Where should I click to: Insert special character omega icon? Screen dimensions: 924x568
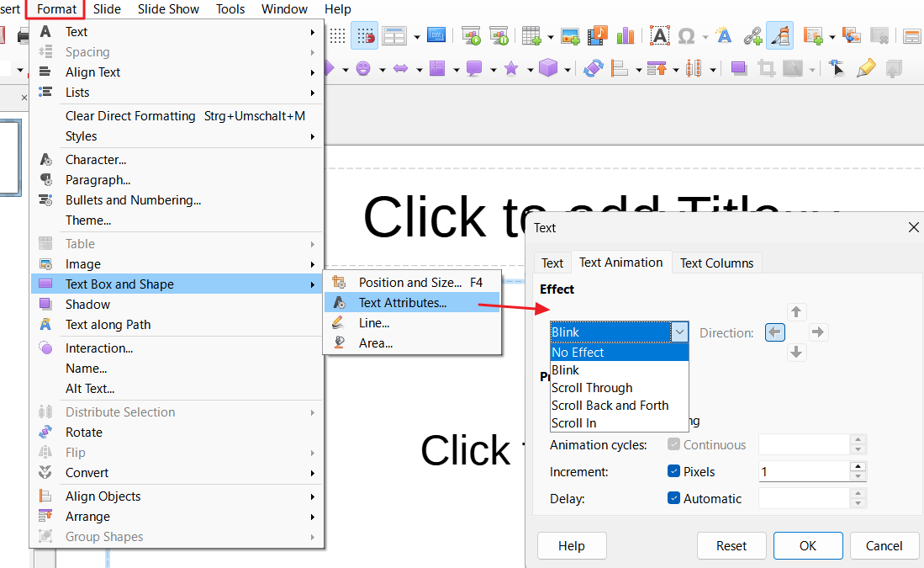pyautogui.click(x=687, y=36)
